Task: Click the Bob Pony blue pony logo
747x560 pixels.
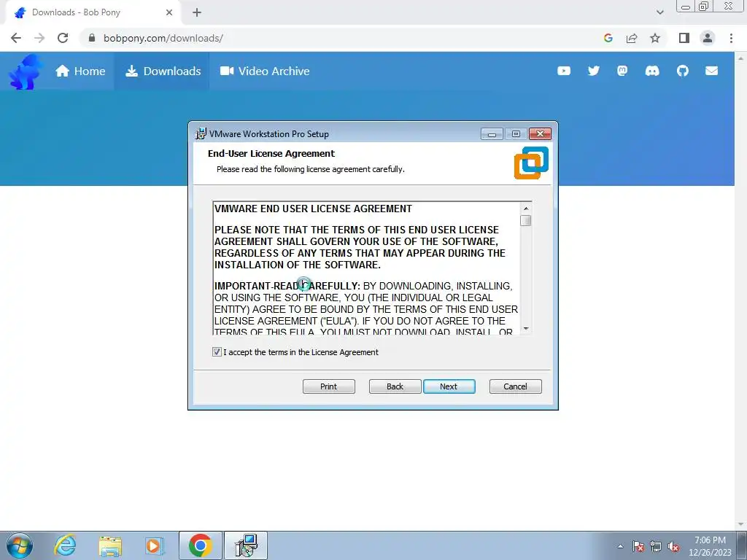Action: click(26, 71)
